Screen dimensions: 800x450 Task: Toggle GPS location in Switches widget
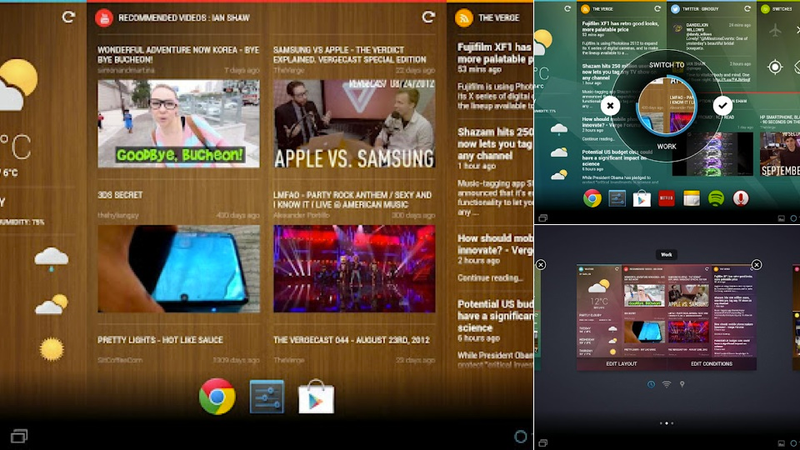[x=775, y=67]
